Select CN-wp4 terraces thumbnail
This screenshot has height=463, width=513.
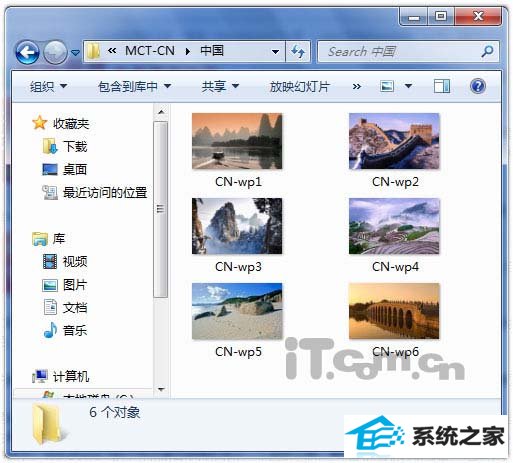point(394,226)
